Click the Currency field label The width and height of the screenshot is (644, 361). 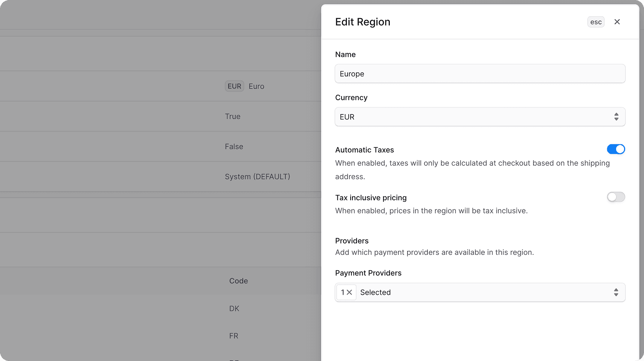[x=351, y=97]
